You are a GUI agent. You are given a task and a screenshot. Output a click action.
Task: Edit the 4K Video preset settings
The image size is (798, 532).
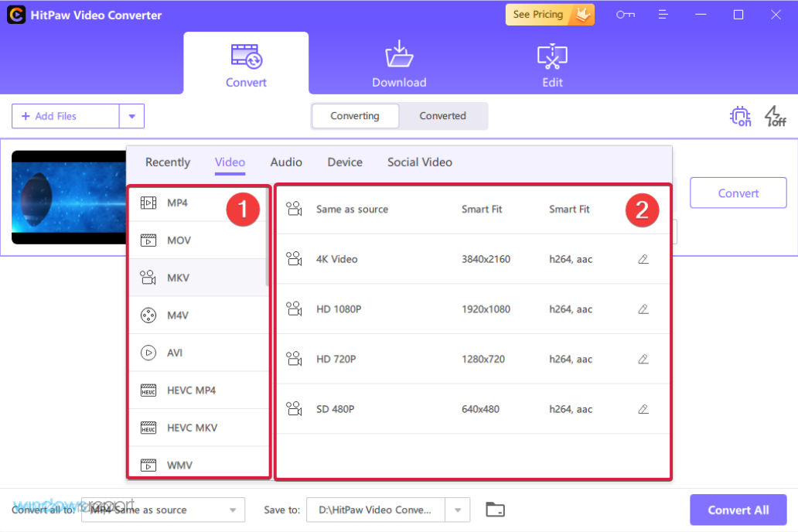pyautogui.click(x=643, y=259)
